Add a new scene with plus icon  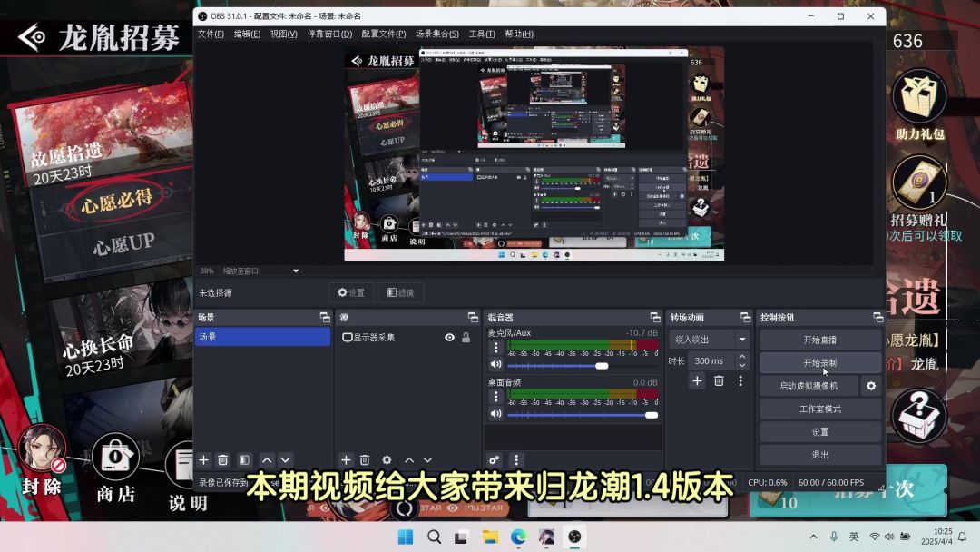(204, 460)
